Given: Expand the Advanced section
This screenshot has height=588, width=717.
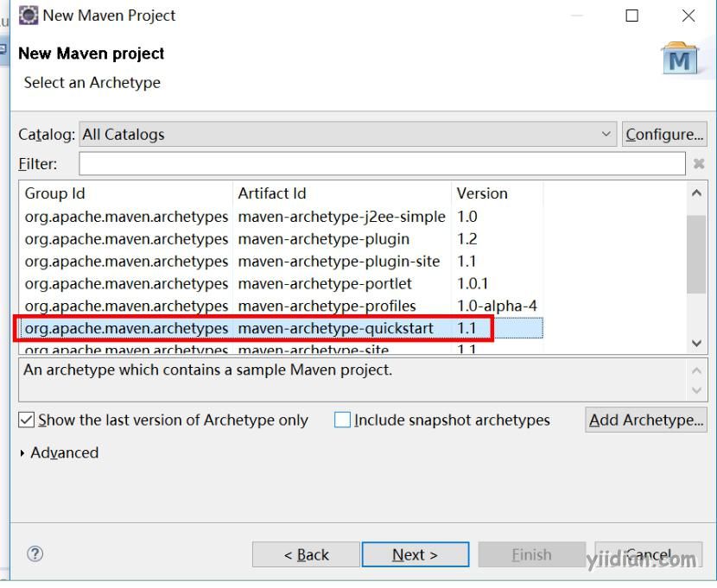Looking at the screenshot, I should (22, 452).
